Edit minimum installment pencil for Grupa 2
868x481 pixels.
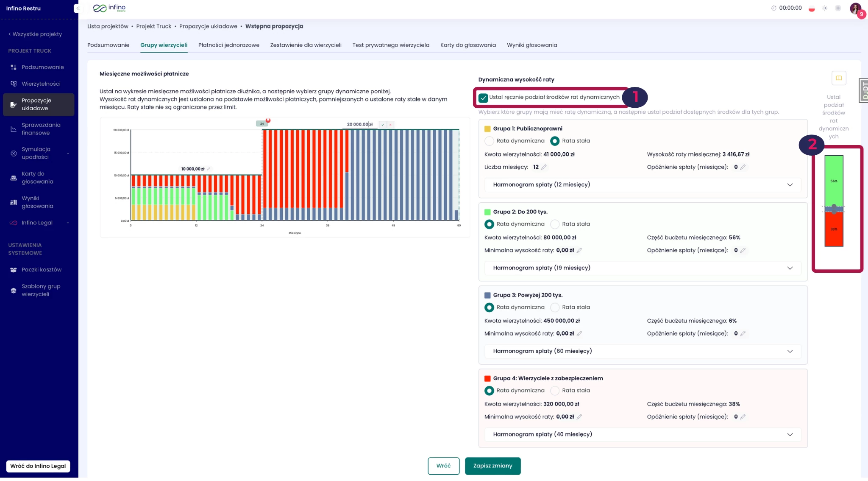point(579,250)
